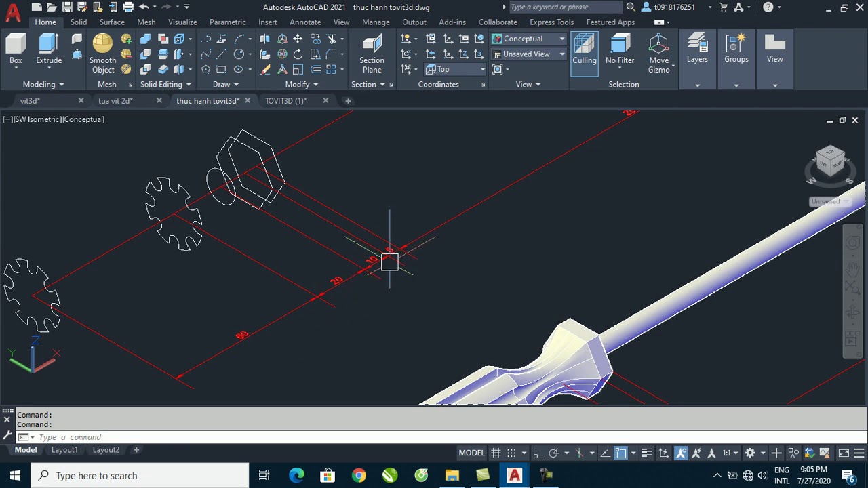This screenshot has width=868, height=488.
Task: Click the keyword search box in title bar
Action: (x=564, y=7)
